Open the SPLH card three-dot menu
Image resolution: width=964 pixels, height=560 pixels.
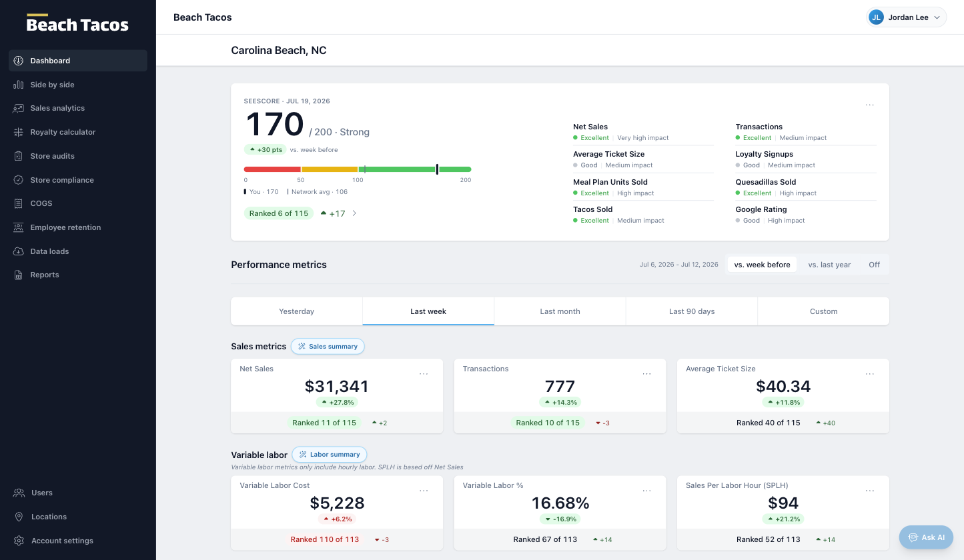pos(870,491)
